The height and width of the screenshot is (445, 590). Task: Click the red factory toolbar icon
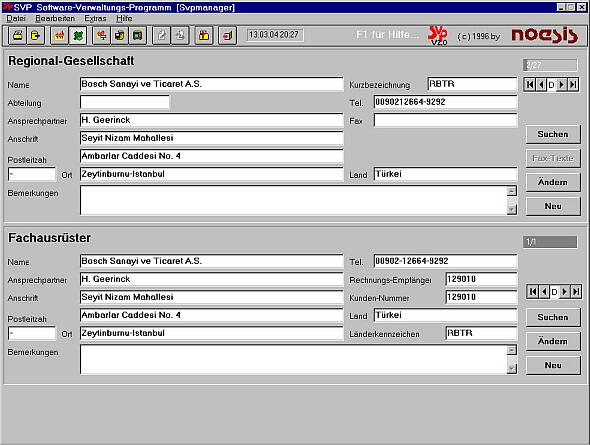pos(59,36)
